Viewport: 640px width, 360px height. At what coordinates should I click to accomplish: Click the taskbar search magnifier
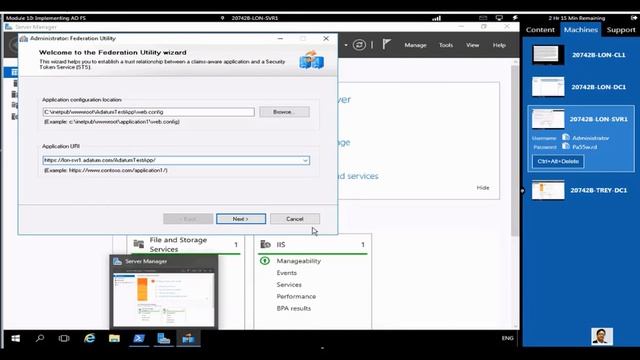pos(40,338)
